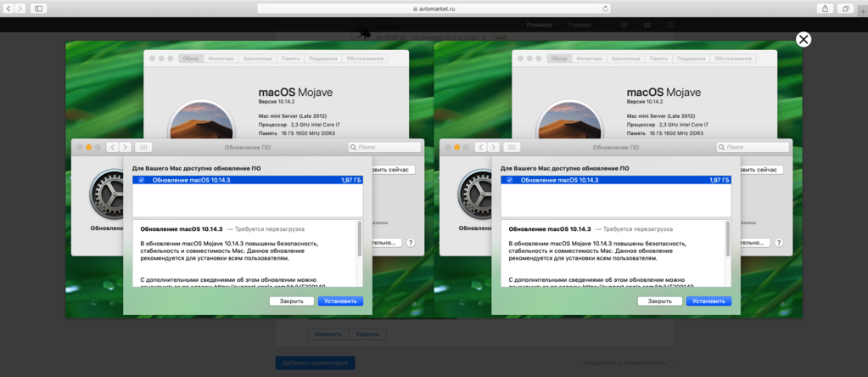Click Изменить button under the post
The width and height of the screenshot is (868, 377).
click(x=328, y=335)
